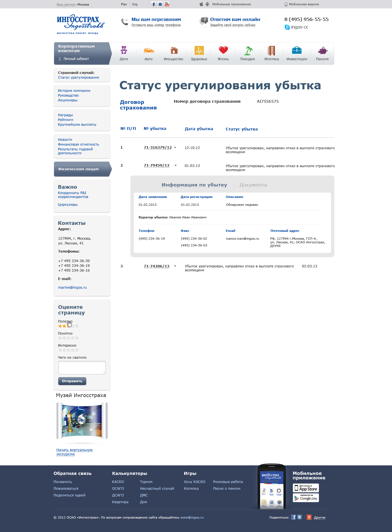Open claim number 71-79459/13
Viewport: 392px width, 532px height.
(157, 165)
